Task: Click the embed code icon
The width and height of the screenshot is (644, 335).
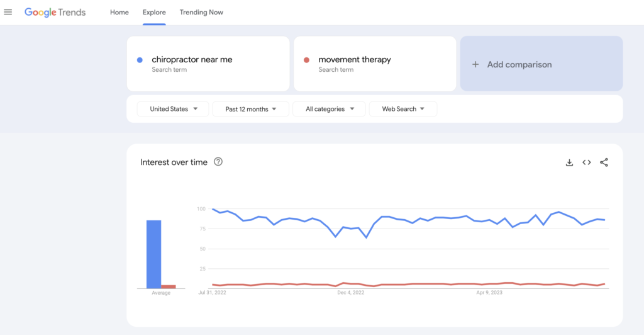Action: pyautogui.click(x=587, y=162)
